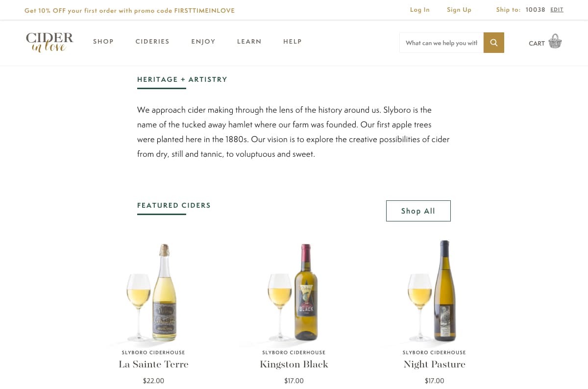Click the Log In link
The width and height of the screenshot is (588, 389).
(x=420, y=10)
